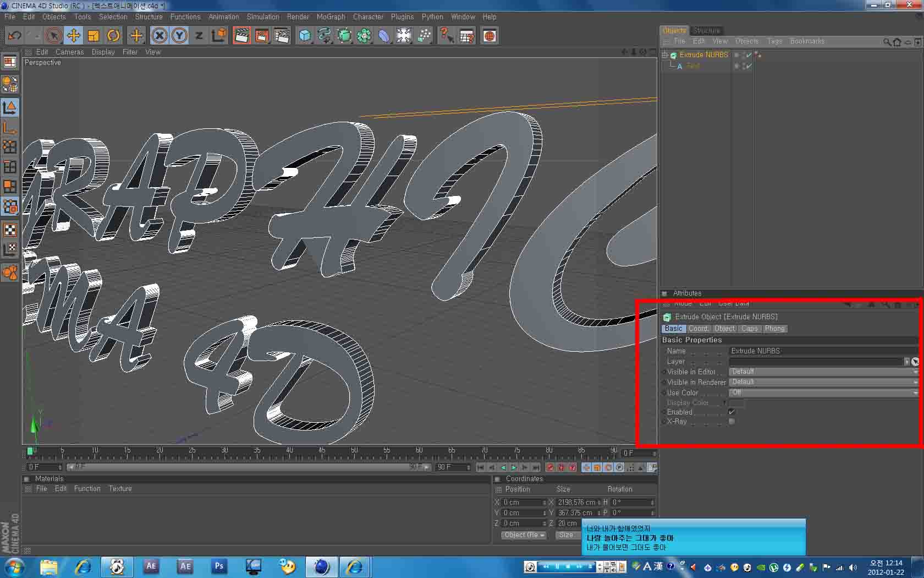Click the context help question-mark pointer icon
The height and width of the screenshot is (578, 924).
tap(447, 36)
